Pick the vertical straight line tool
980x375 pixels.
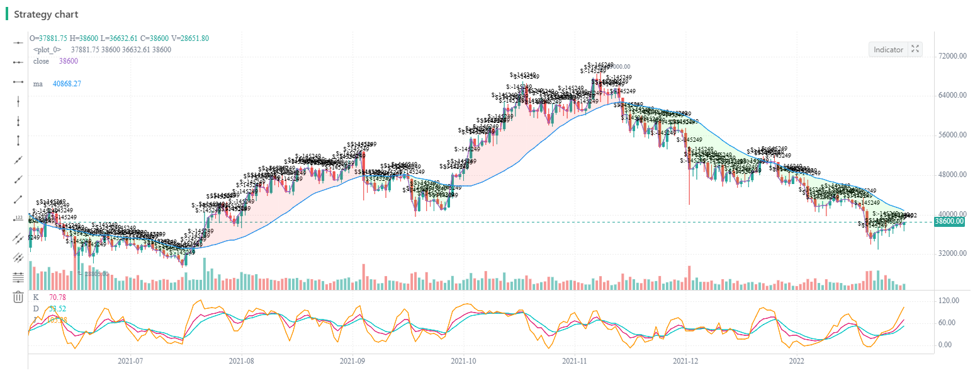pos(18,101)
